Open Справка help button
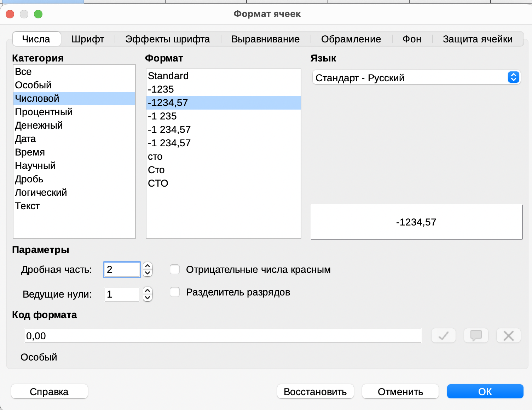Viewport: 532px width, 410px height. coord(49,392)
